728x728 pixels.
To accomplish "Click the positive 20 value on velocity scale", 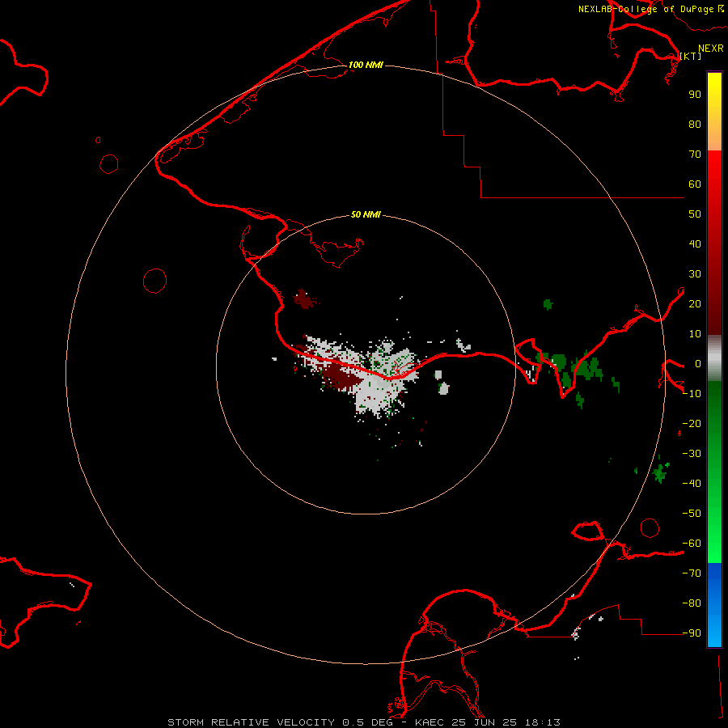I will 695,303.
